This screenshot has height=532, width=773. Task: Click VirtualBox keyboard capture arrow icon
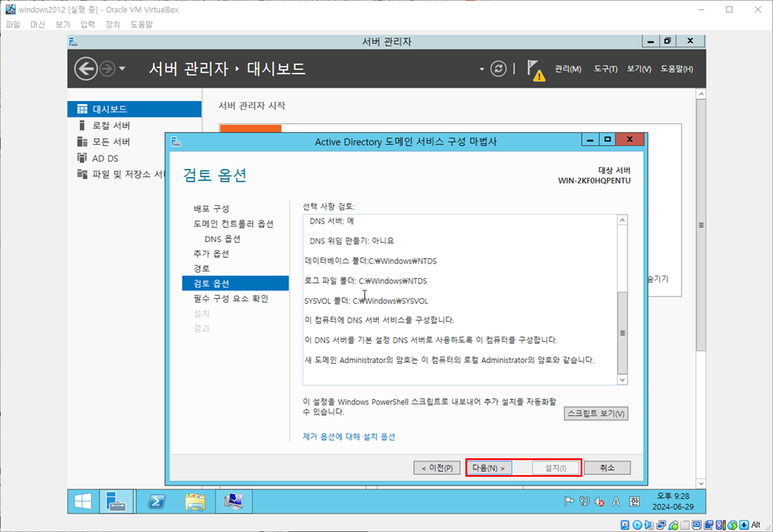pos(744,525)
